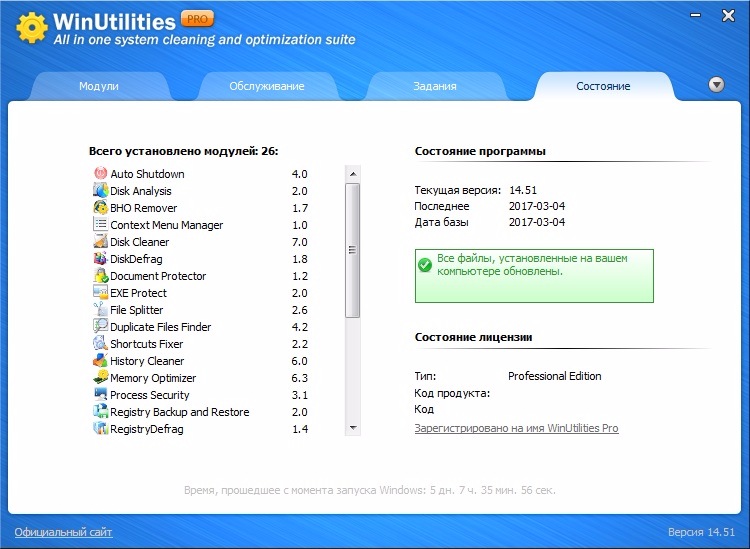Click the Дата базы date value
The width and height of the screenshot is (750, 549).
(x=537, y=222)
